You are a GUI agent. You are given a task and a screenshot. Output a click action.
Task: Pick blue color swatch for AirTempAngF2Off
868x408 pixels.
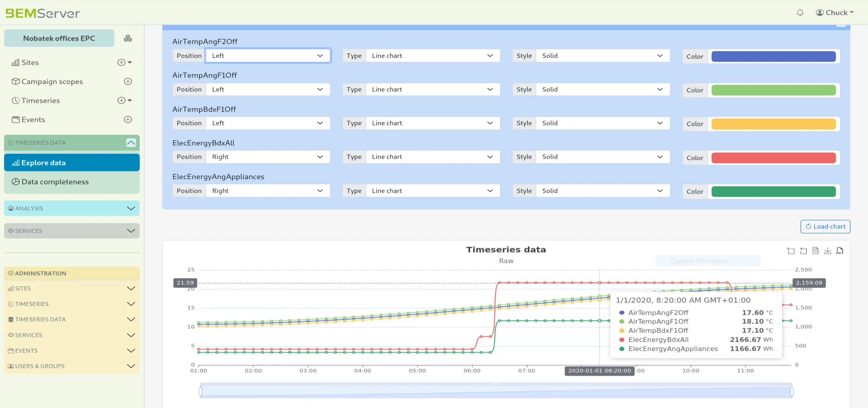point(774,56)
